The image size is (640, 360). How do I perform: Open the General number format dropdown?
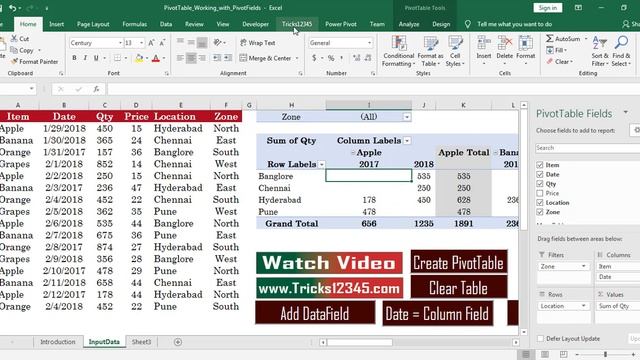pyautogui.click(x=369, y=43)
